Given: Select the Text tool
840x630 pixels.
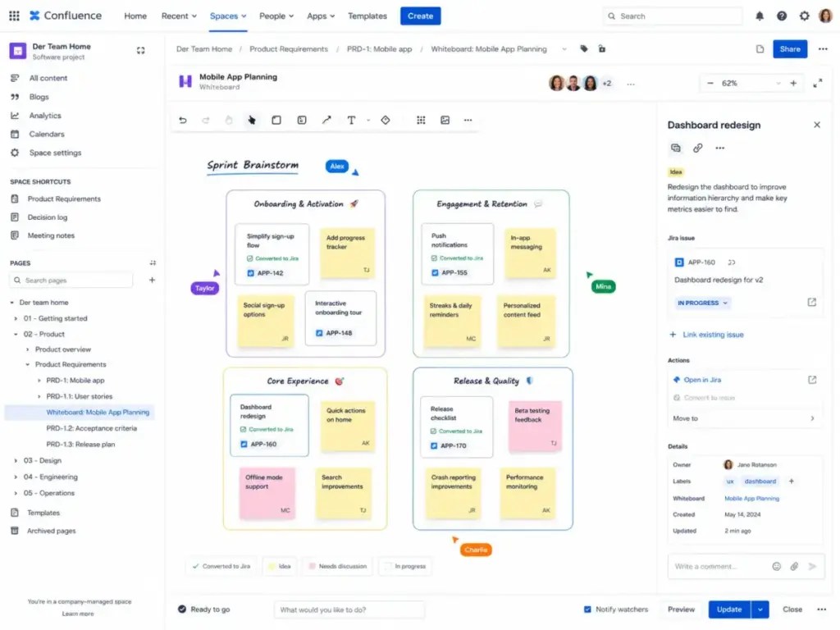Looking at the screenshot, I should [x=351, y=120].
